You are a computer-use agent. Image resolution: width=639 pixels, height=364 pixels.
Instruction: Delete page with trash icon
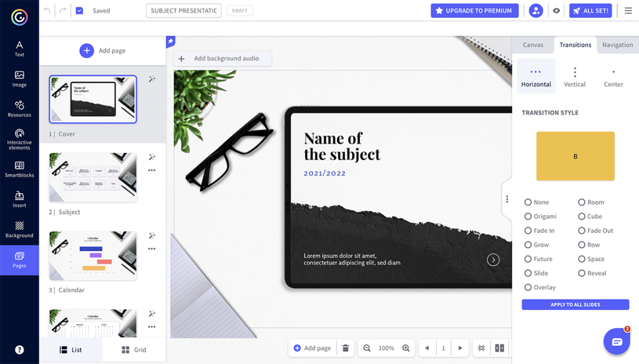point(346,348)
